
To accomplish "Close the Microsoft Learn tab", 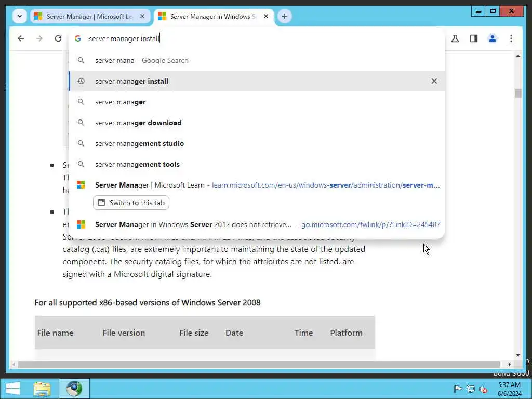I will [x=142, y=16].
